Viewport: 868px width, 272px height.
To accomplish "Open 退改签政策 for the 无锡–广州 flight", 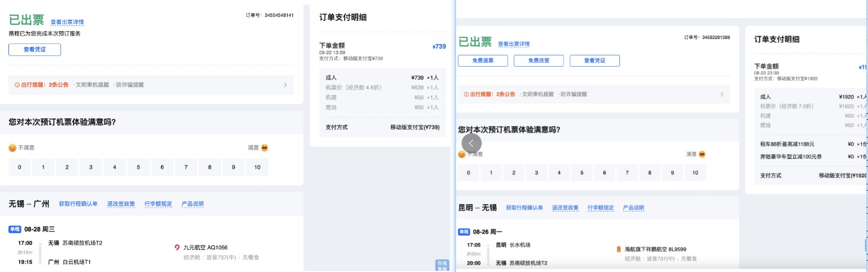I will point(121,204).
